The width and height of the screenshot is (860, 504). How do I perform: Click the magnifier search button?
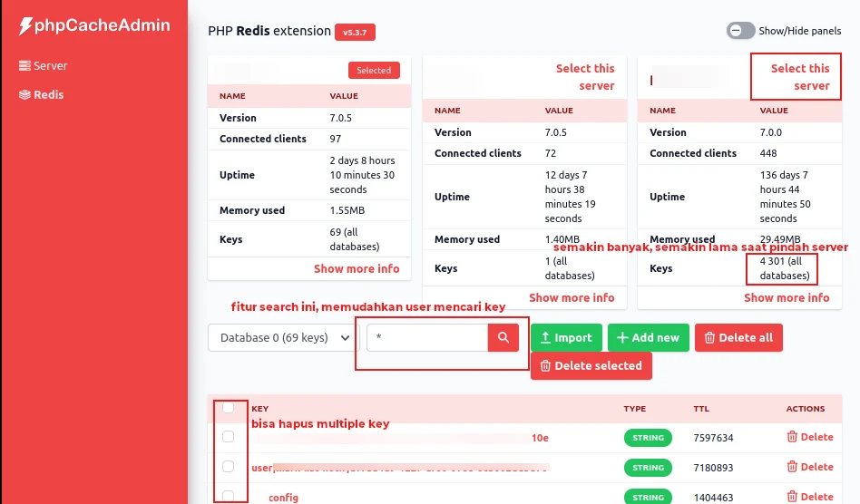click(x=503, y=337)
